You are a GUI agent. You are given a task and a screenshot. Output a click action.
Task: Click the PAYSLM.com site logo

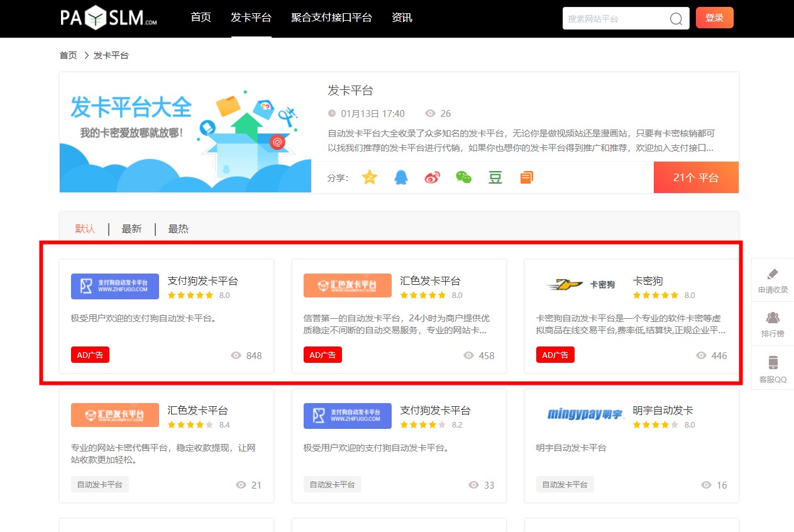109,18
